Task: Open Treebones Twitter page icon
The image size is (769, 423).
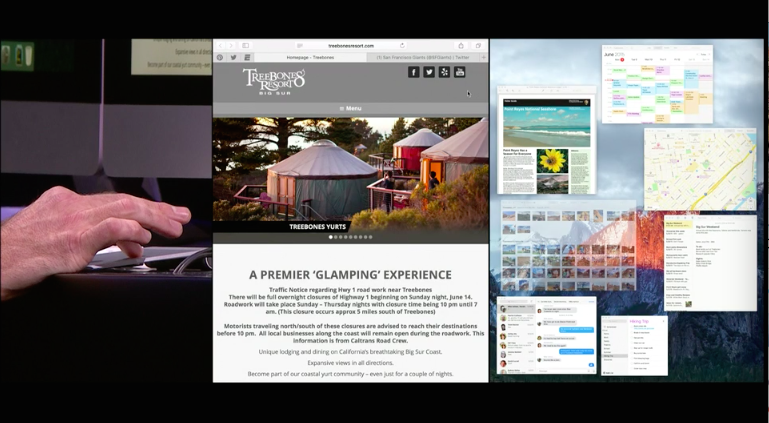Action: point(429,72)
